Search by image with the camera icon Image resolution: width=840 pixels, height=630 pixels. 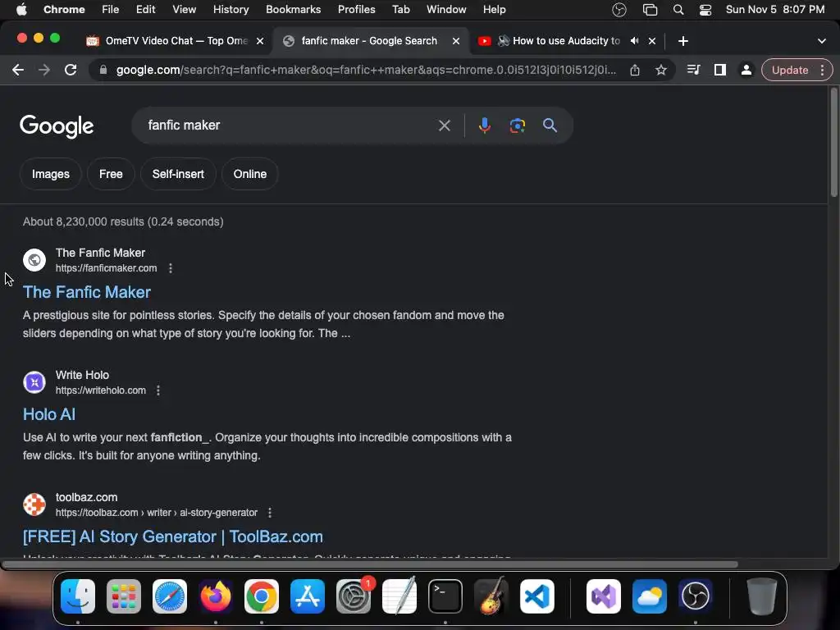click(517, 126)
